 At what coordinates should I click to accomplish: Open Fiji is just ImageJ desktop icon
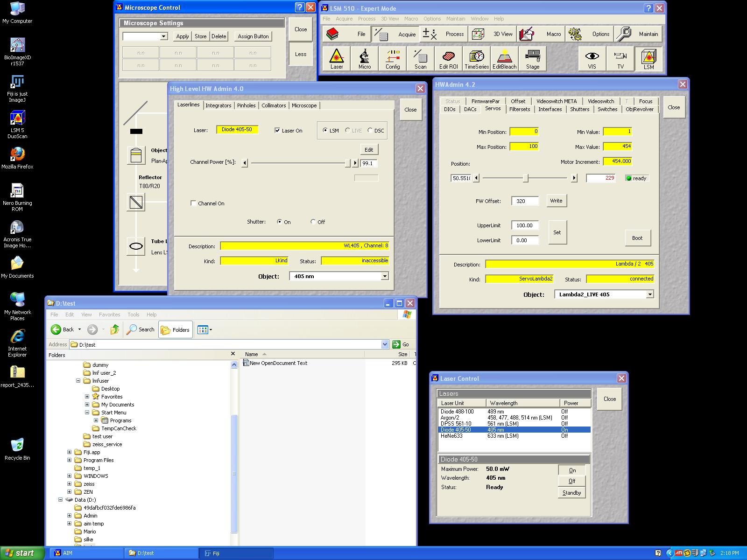tap(17, 88)
